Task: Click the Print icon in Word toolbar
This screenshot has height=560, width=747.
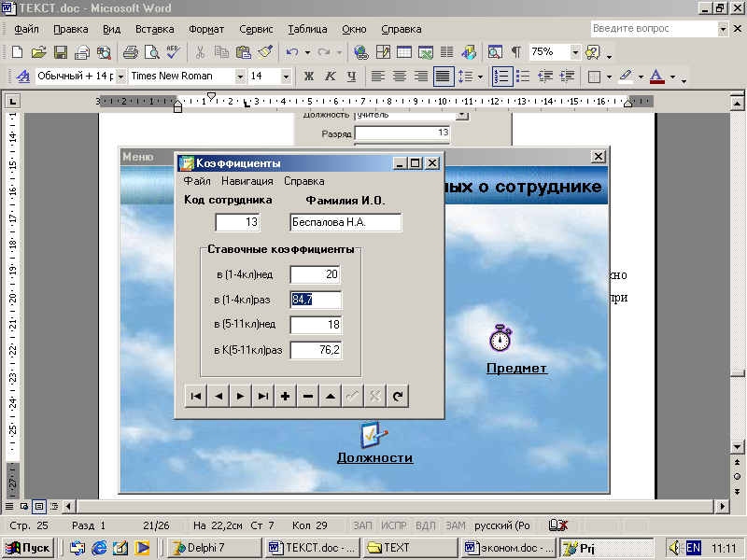Action: pos(131,52)
